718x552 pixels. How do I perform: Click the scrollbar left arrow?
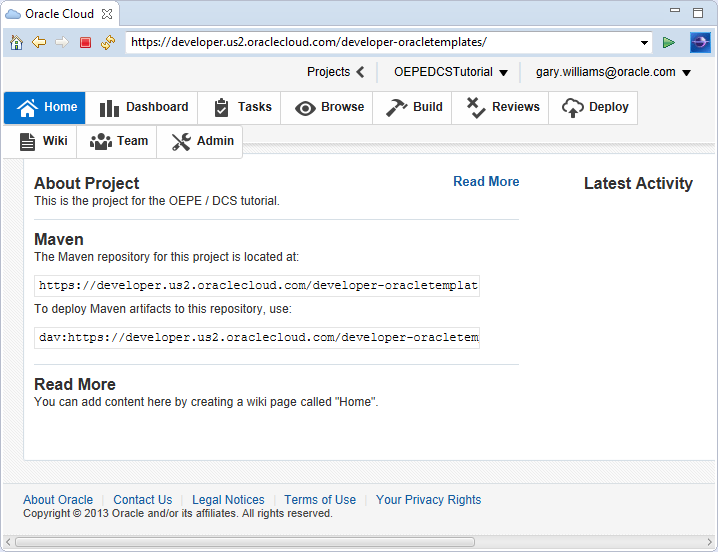[8, 542]
